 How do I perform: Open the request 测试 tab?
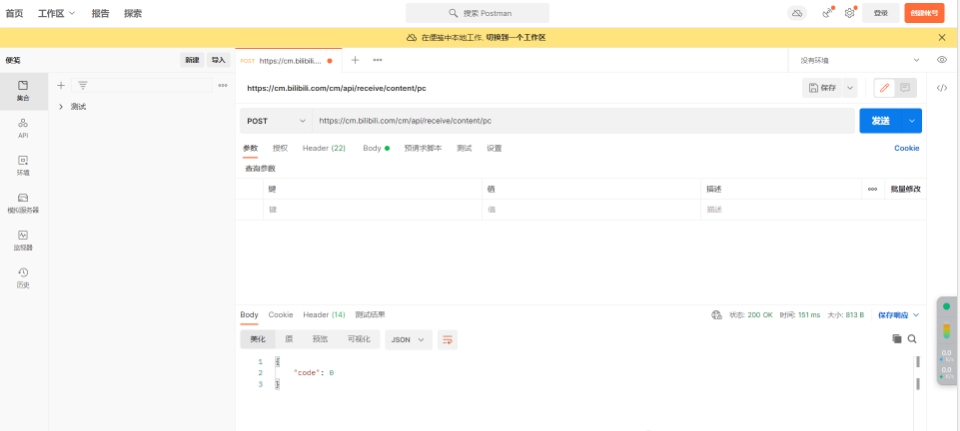click(464, 148)
